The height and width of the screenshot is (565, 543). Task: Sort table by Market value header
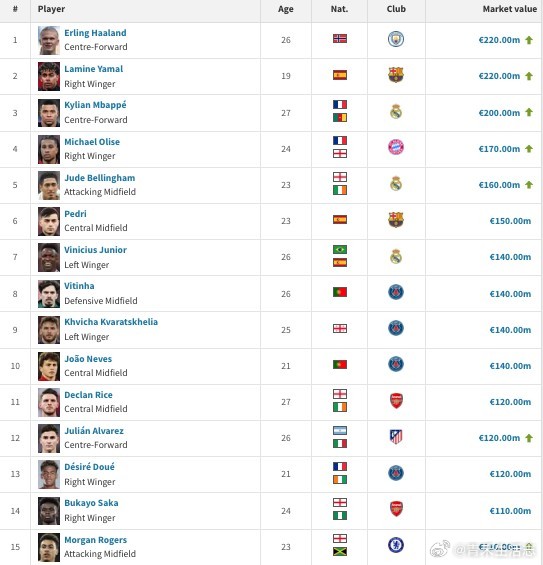tap(509, 9)
